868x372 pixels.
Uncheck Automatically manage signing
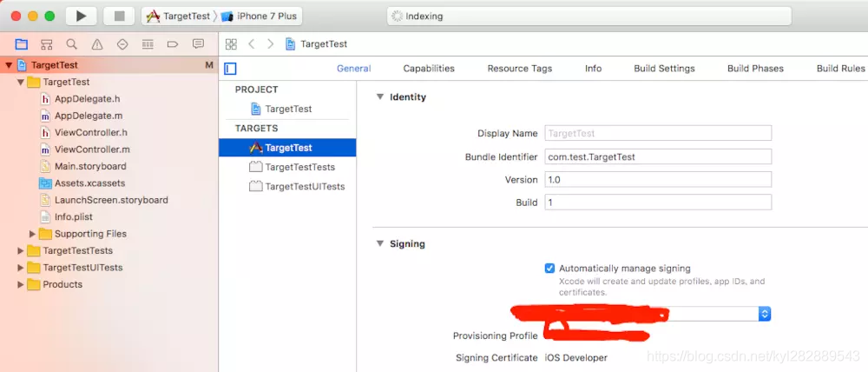[549, 269]
